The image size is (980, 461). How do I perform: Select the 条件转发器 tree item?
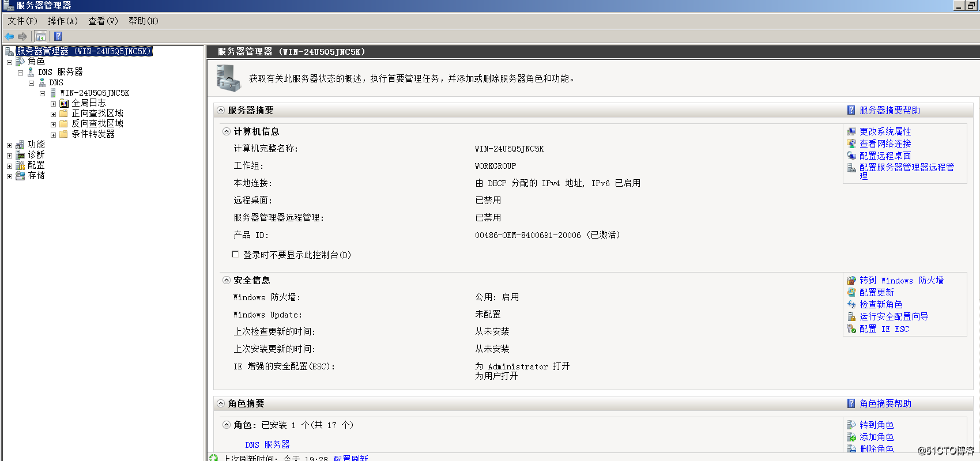pos(93,134)
